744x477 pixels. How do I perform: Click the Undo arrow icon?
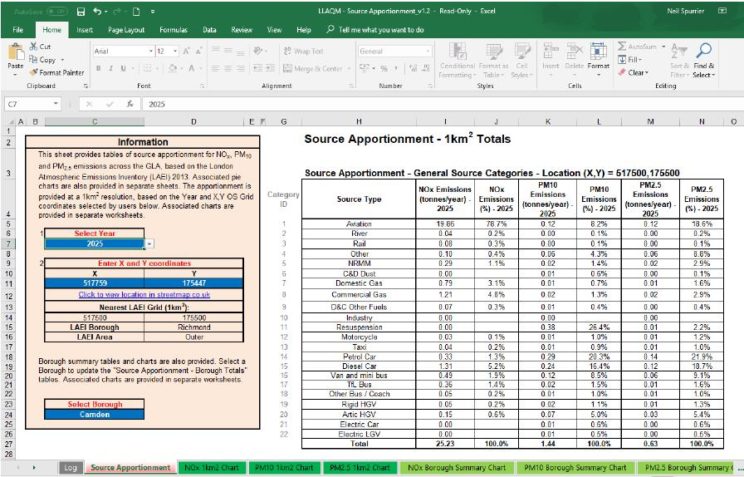[x=98, y=11]
